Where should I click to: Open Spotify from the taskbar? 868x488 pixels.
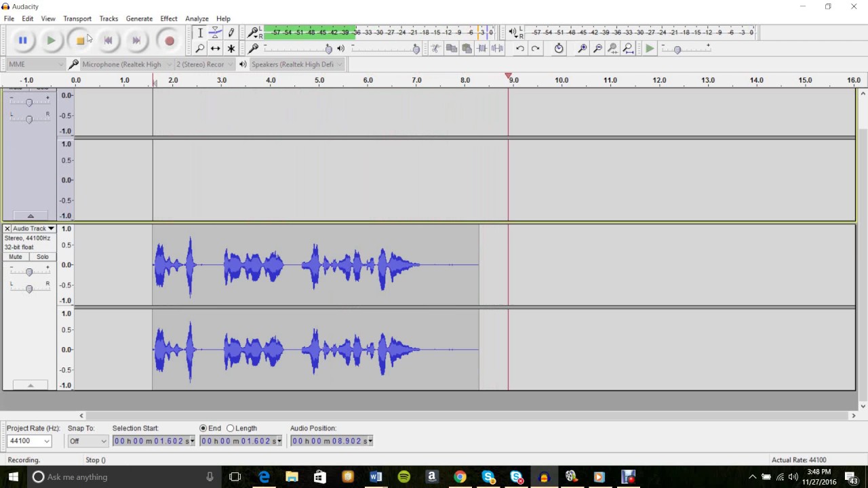tap(403, 476)
